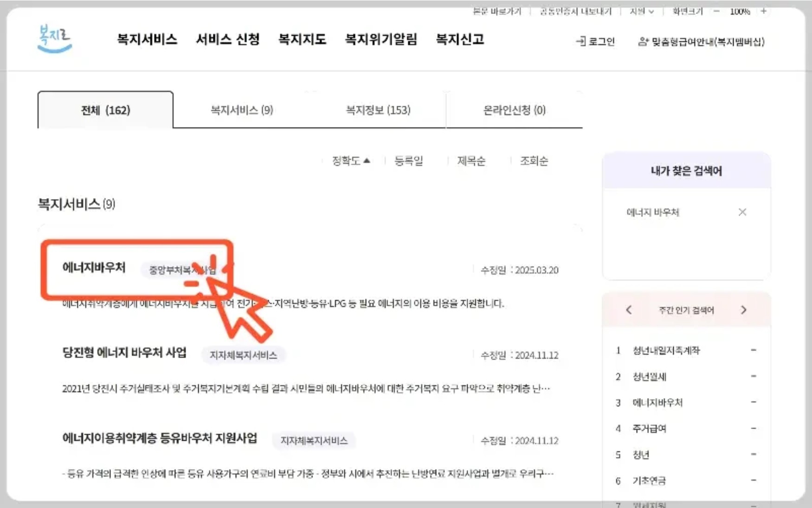
Task: Show next popular search list with right chevron
Action: coord(744,310)
